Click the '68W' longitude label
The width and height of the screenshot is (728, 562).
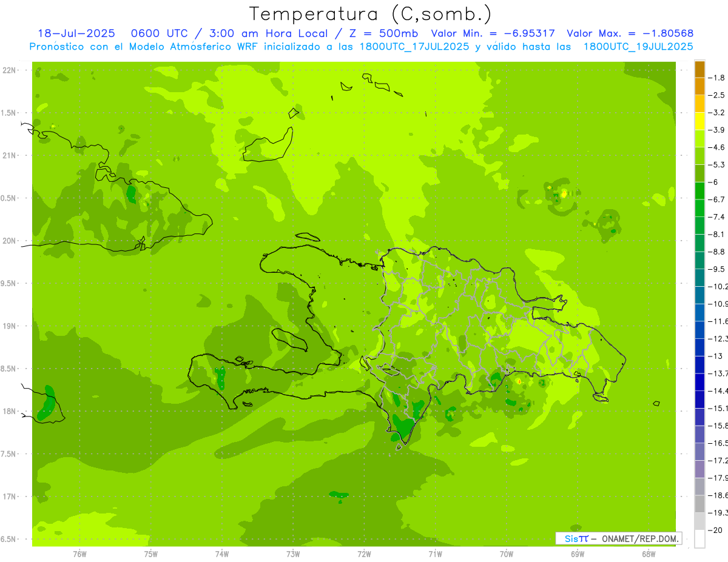pyautogui.click(x=649, y=554)
